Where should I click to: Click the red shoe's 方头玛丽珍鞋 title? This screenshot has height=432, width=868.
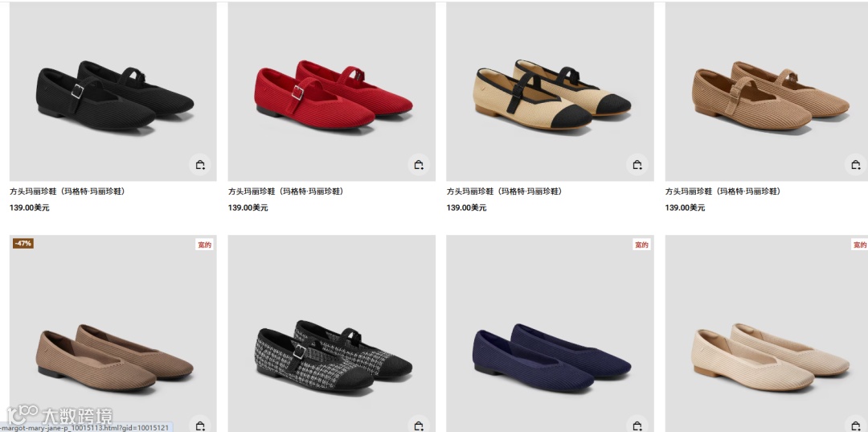(287, 191)
